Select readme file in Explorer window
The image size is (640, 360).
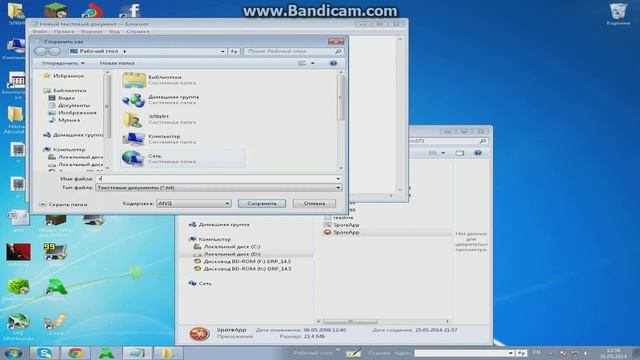(339, 218)
